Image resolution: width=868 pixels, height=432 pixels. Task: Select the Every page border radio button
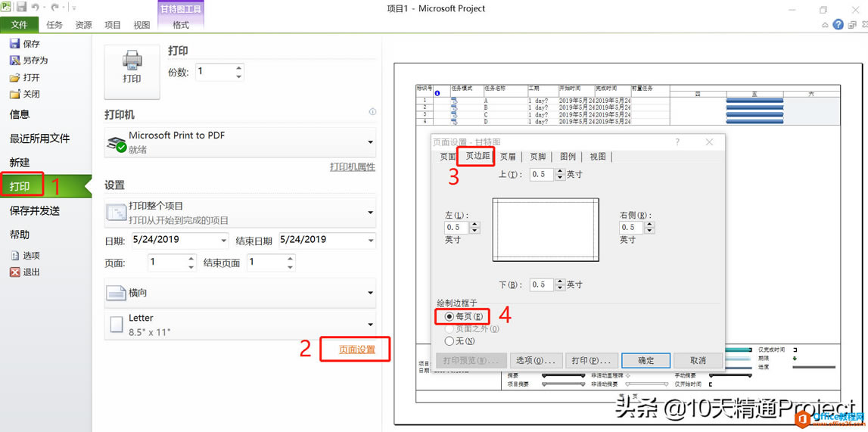pos(450,317)
